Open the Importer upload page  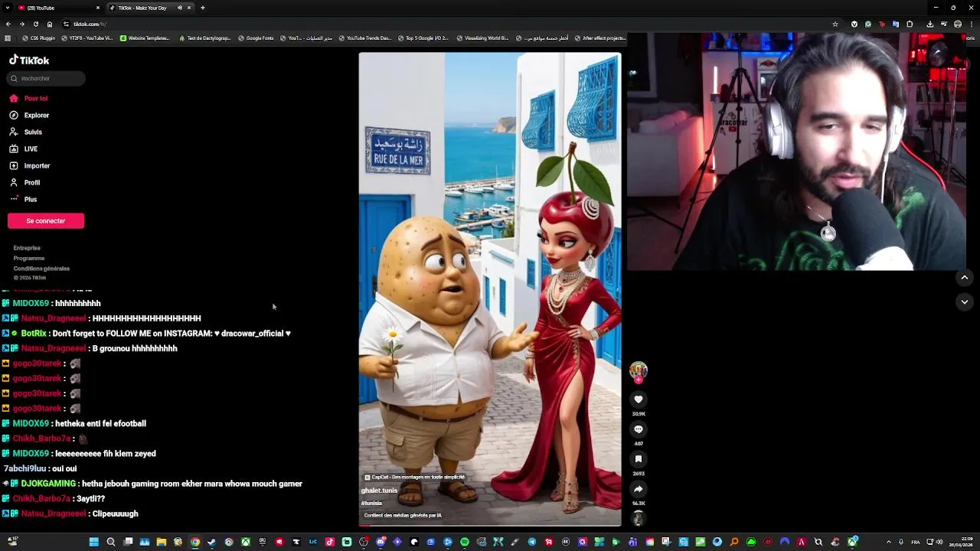coord(30,166)
